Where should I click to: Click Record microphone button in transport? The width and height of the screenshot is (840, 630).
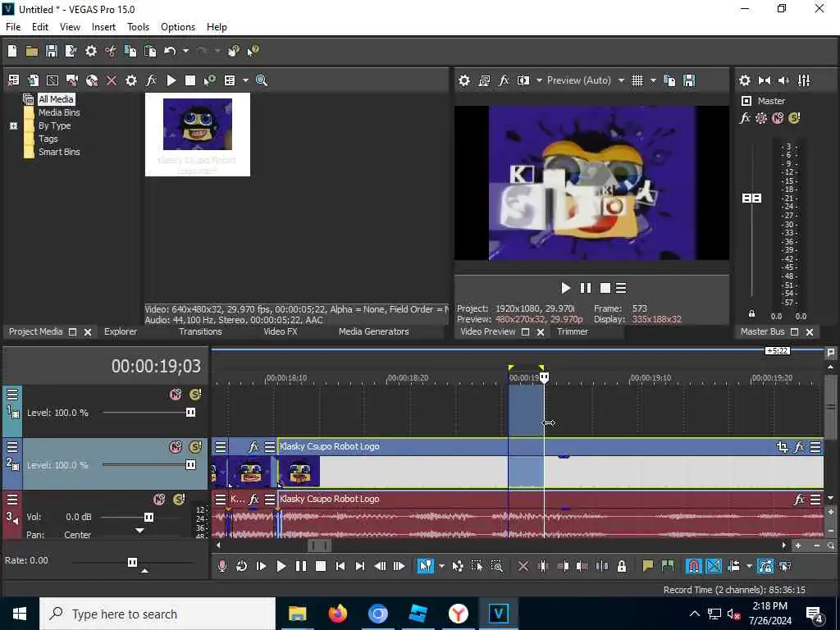(x=221, y=566)
